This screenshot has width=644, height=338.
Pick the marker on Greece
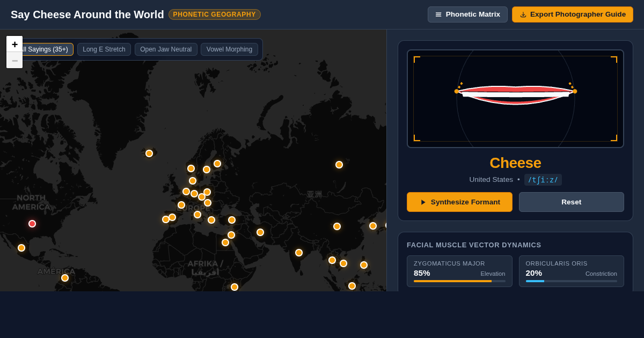[x=211, y=220]
